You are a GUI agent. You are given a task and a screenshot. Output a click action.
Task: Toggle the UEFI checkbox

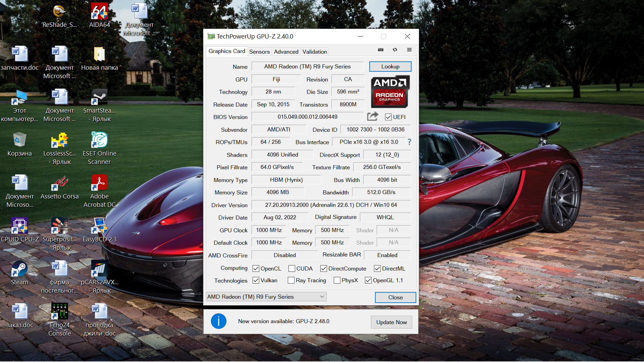click(x=388, y=117)
